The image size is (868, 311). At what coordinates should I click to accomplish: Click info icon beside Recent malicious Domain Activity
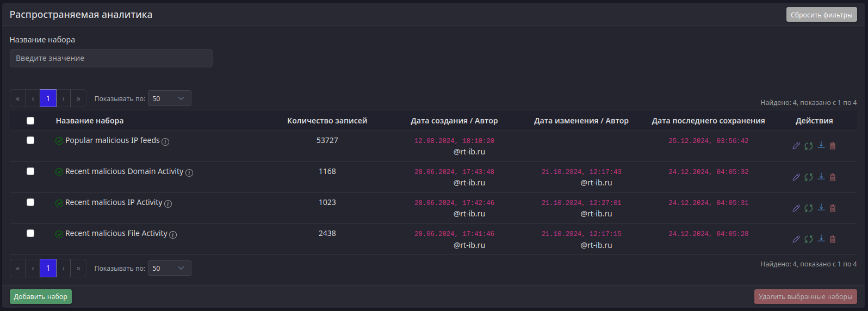tap(189, 173)
